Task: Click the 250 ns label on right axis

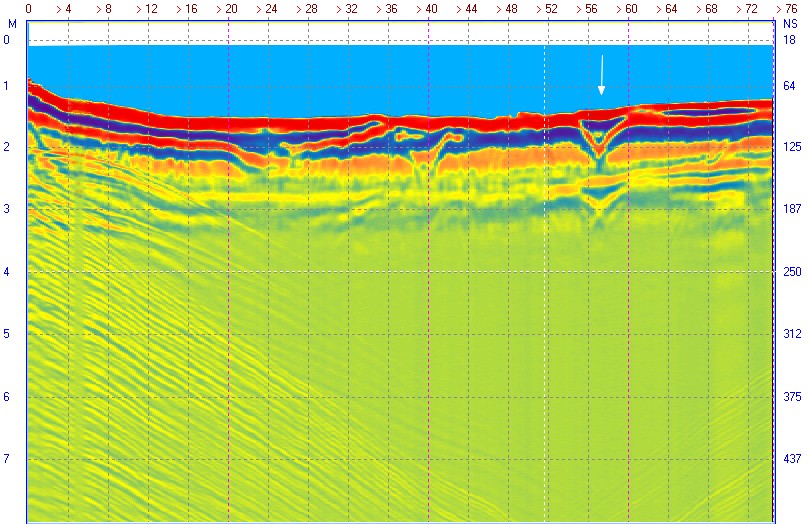Action: pyautogui.click(x=792, y=272)
